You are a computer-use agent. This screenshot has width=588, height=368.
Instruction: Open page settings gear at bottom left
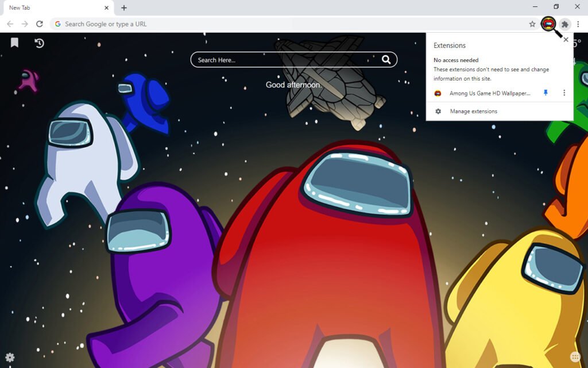point(10,357)
